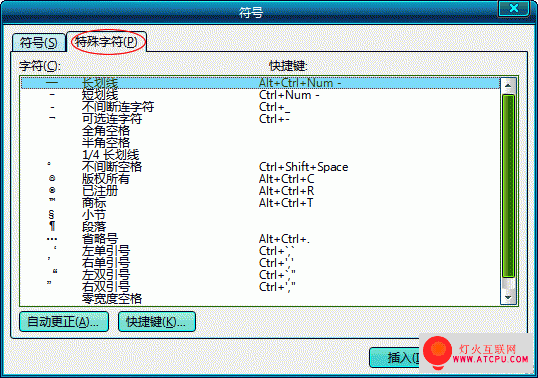Open the 特殊字符(P) tab

[107, 42]
